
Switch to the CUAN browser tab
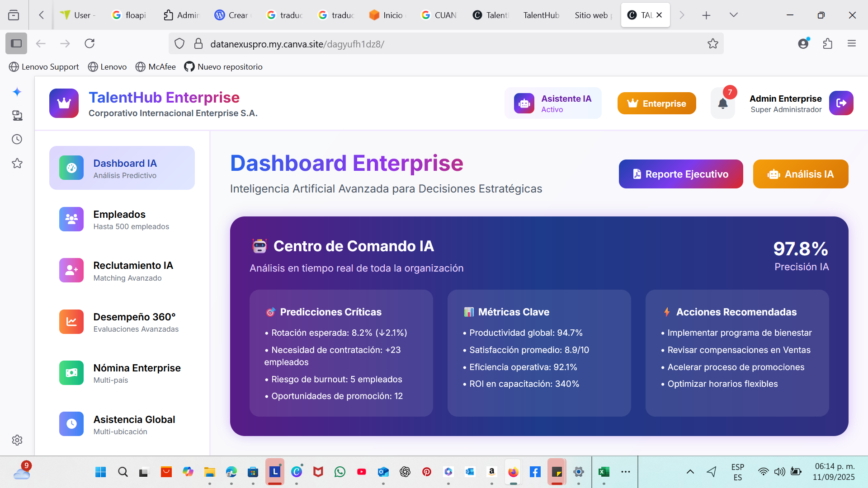439,15
